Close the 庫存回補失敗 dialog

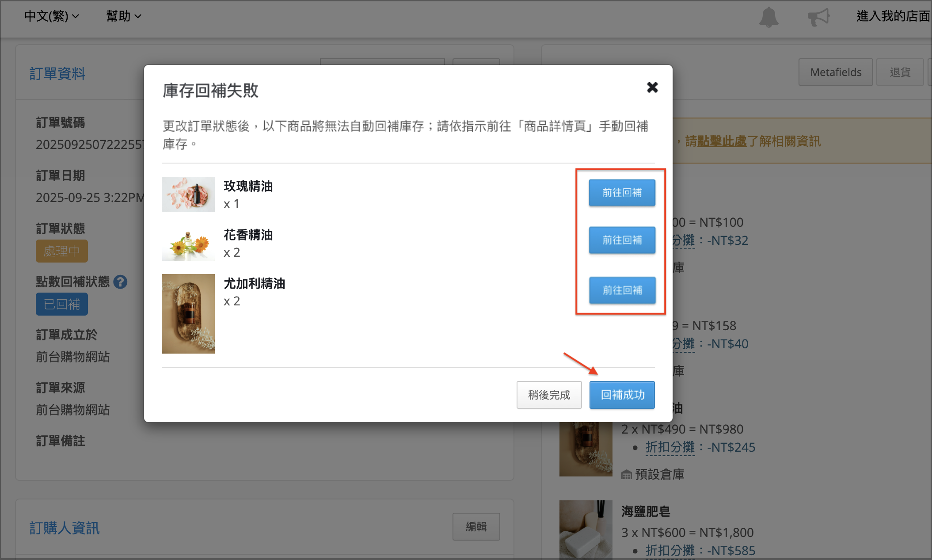coord(652,87)
